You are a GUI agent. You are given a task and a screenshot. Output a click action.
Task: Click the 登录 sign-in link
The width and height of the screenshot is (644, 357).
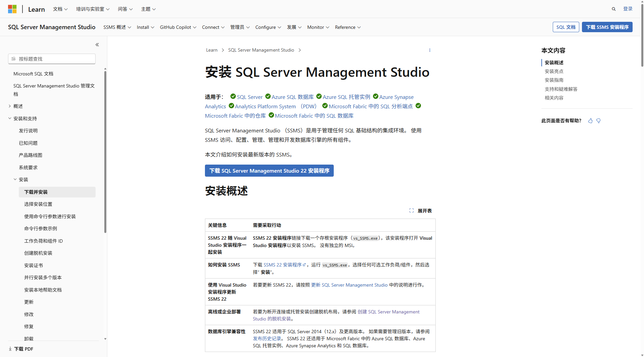point(628,9)
